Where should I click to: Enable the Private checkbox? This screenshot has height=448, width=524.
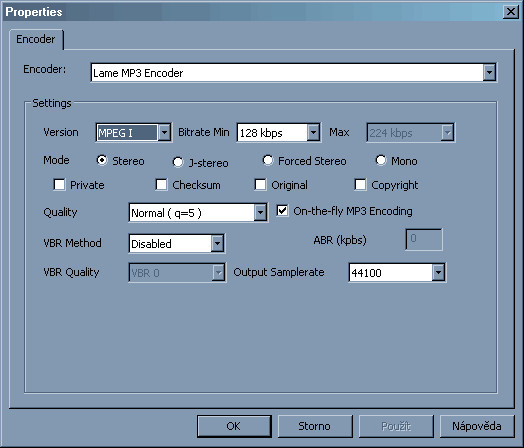pos(59,184)
